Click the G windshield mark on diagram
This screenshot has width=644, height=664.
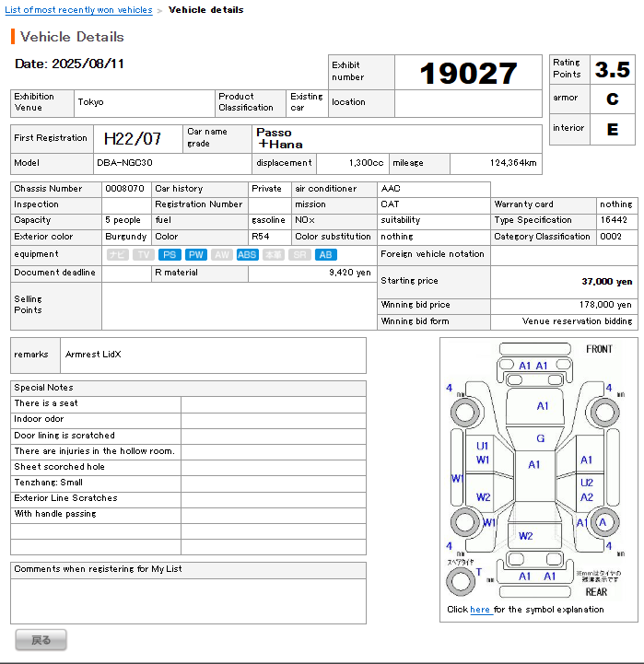[540, 438]
